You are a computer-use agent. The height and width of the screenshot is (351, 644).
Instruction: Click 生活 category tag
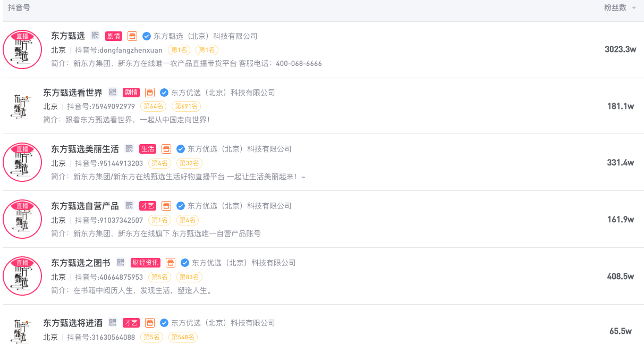[x=148, y=149]
